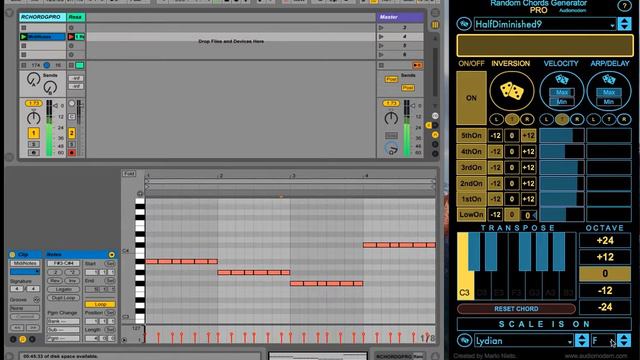The width and height of the screenshot is (640, 360).
Task: Toggle the LowOn voice
Action: [x=471, y=214]
